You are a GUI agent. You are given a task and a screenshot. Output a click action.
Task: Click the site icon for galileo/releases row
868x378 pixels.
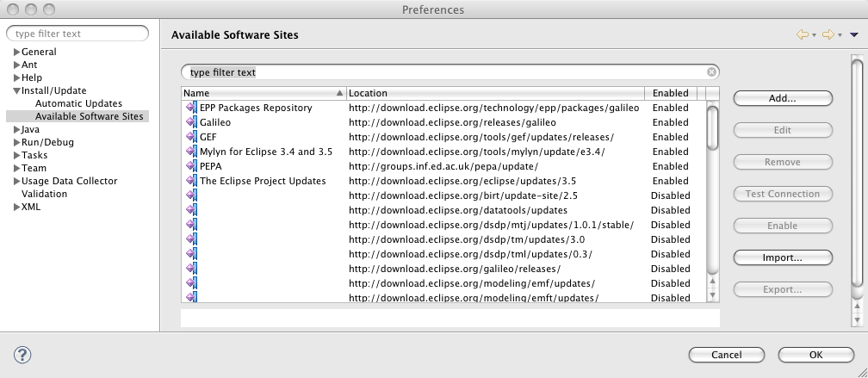(x=191, y=269)
